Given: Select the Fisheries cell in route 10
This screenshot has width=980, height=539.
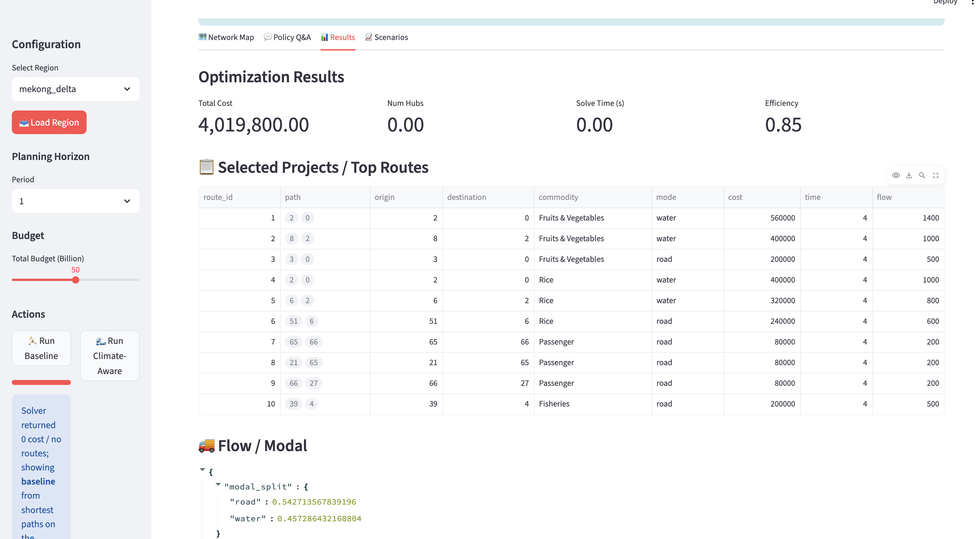Looking at the screenshot, I should tap(554, 404).
